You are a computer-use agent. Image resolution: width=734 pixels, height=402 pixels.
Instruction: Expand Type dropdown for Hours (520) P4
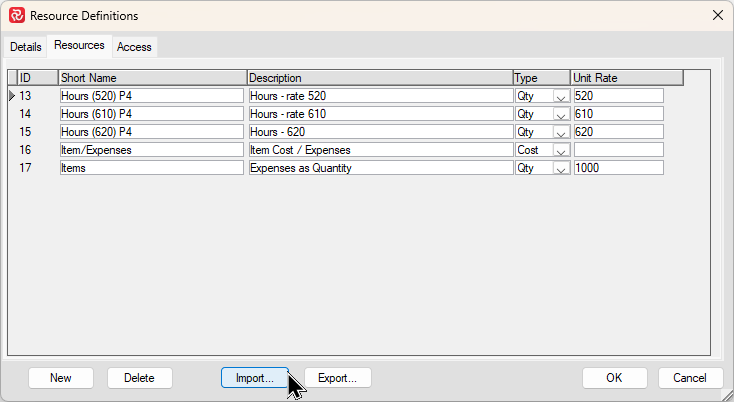pos(560,96)
